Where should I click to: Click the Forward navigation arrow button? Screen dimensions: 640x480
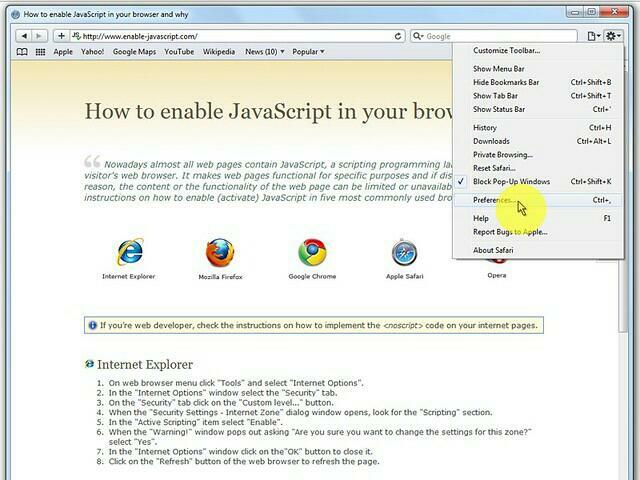point(40,36)
